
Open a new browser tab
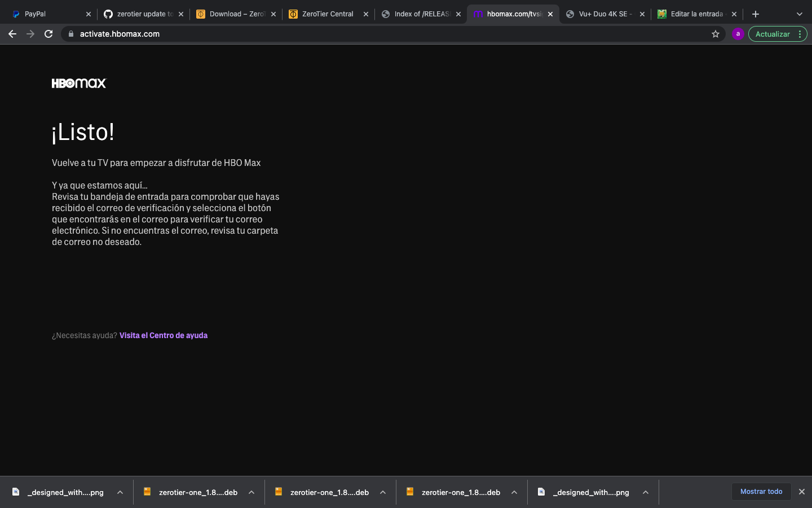click(756, 14)
